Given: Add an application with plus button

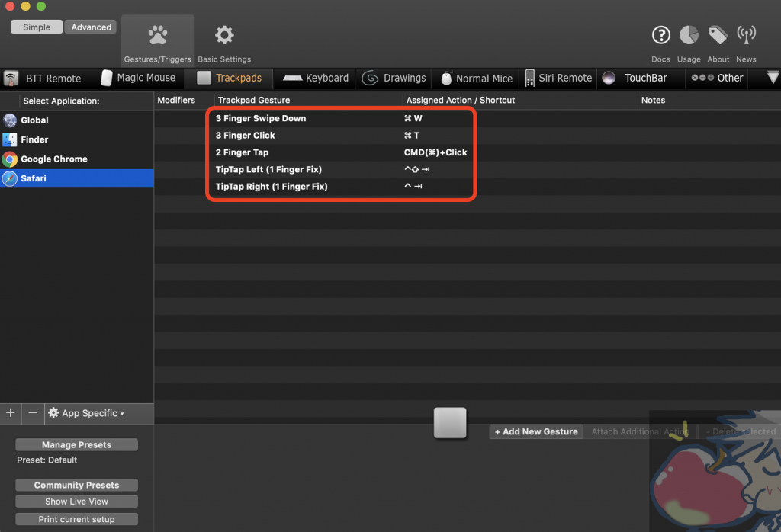Looking at the screenshot, I should click(x=11, y=413).
